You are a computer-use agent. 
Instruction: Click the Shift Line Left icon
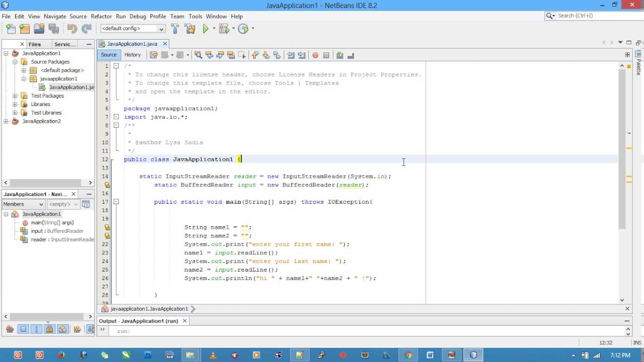point(291,55)
